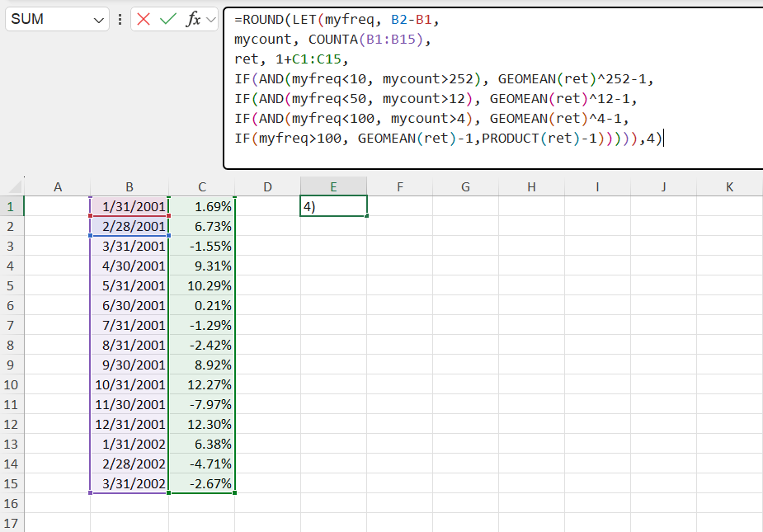Open Insert Function via the fx icon
The width and height of the screenshot is (763, 532).
click(x=193, y=19)
